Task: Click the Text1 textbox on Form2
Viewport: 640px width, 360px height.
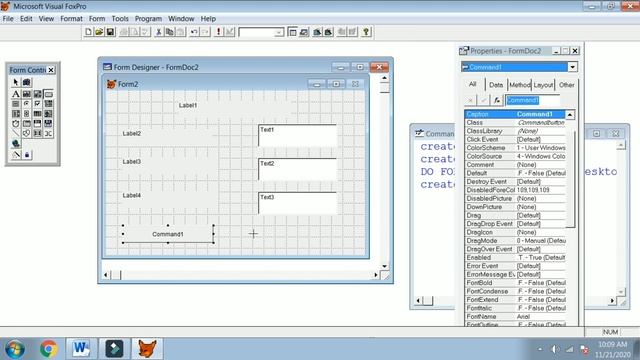Action: click(x=298, y=136)
